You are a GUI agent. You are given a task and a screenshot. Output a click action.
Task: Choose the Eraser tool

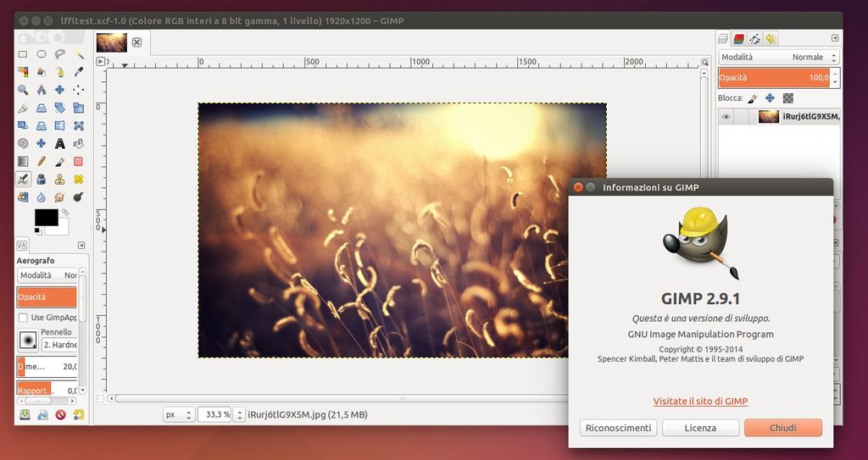(x=79, y=161)
